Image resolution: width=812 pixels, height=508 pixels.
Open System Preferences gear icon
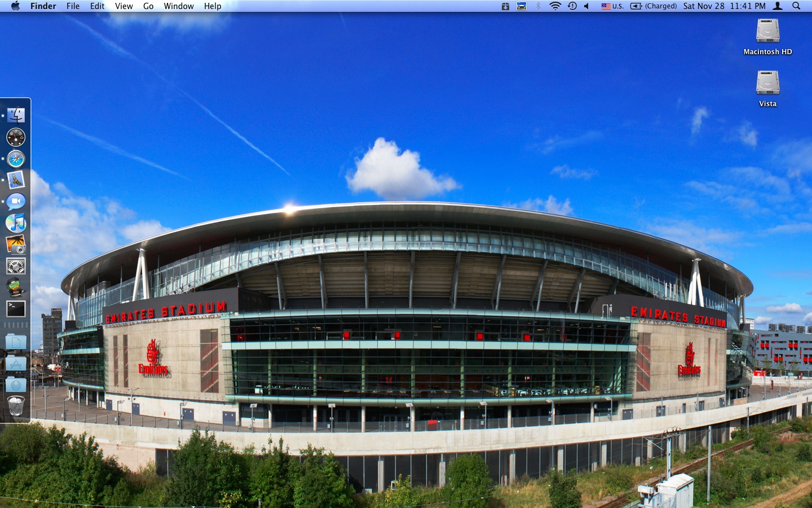(16, 266)
